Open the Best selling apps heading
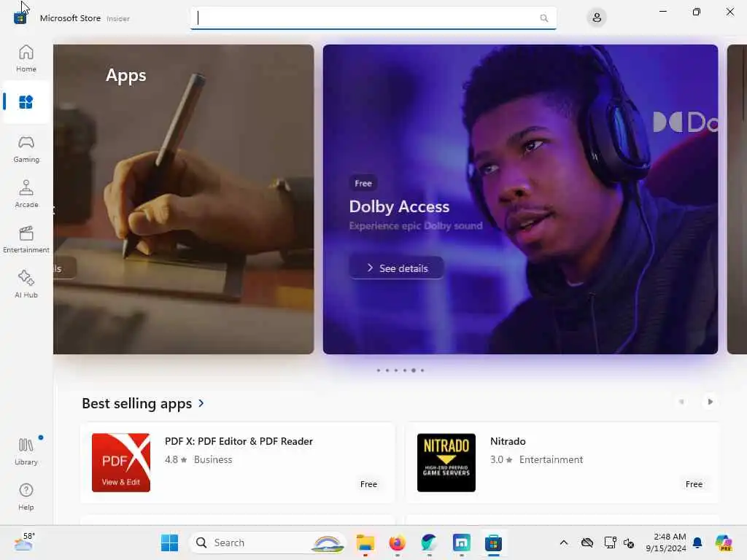This screenshot has height=560, width=747. (136, 403)
